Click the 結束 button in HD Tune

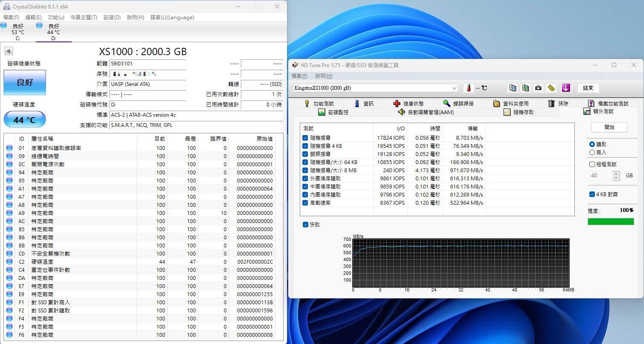pyautogui.click(x=588, y=88)
